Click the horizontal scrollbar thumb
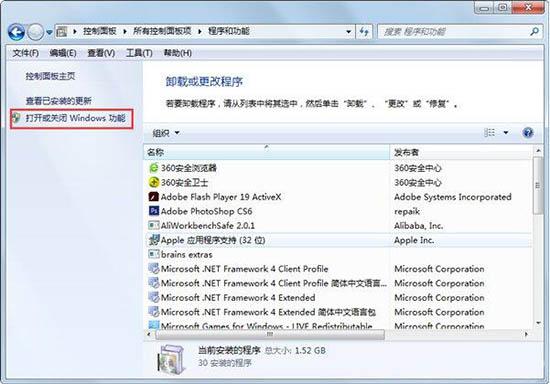This screenshot has height=384, width=550. [x=270, y=335]
